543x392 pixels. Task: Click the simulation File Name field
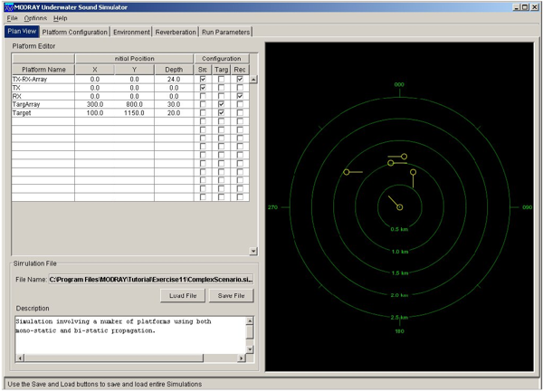[151, 280]
